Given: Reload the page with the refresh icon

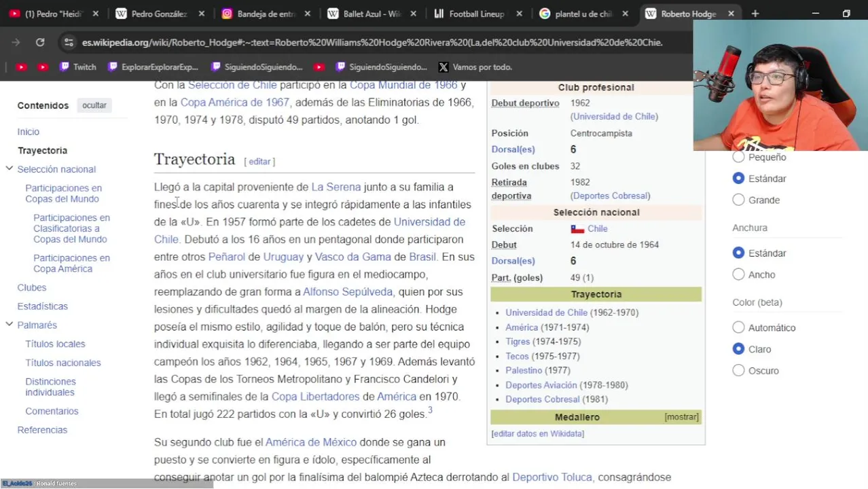Looking at the screenshot, I should pyautogui.click(x=40, y=42).
